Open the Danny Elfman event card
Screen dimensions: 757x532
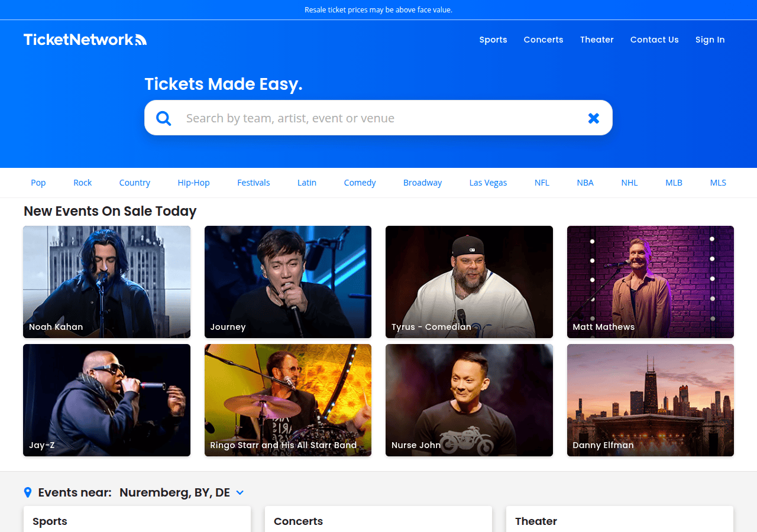tap(651, 400)
